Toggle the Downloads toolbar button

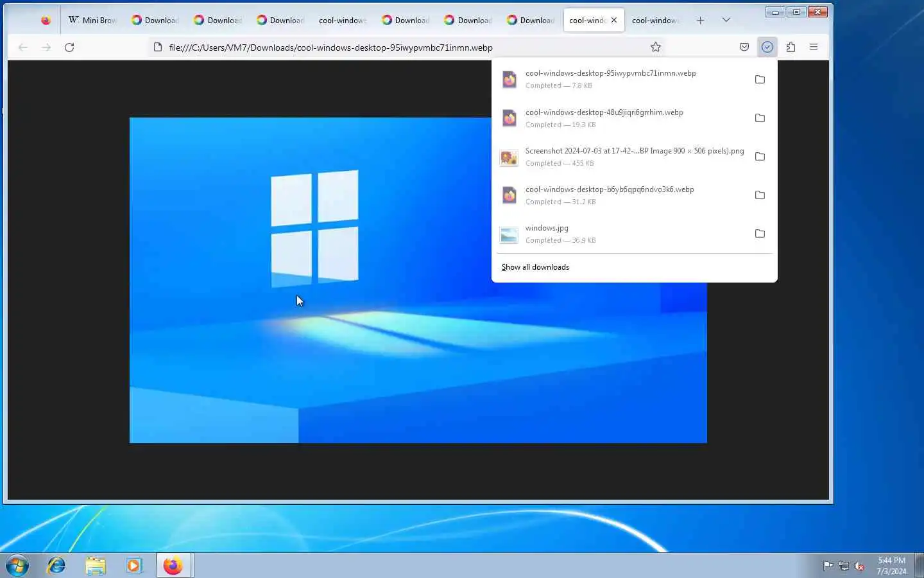[x=767, y=47]
